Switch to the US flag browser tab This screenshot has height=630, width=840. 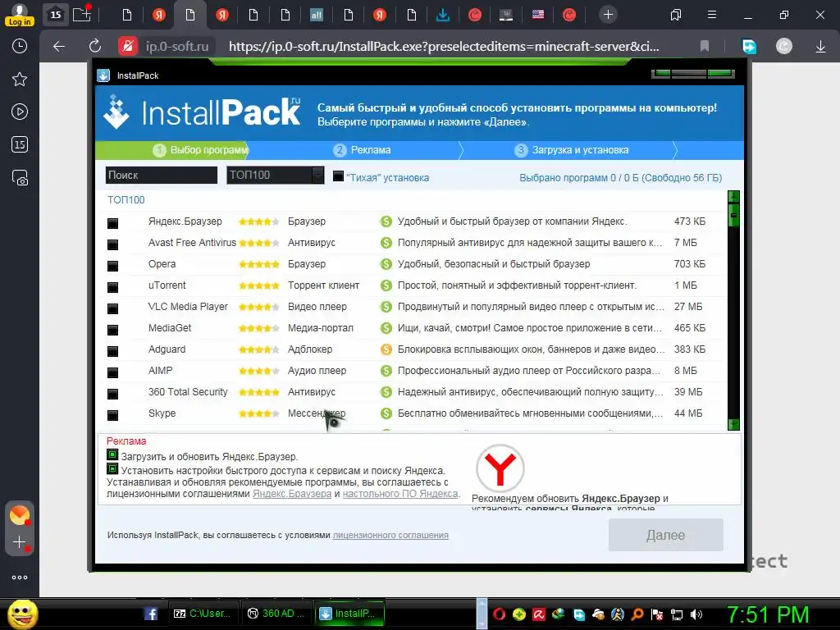[x=538, y=15]
